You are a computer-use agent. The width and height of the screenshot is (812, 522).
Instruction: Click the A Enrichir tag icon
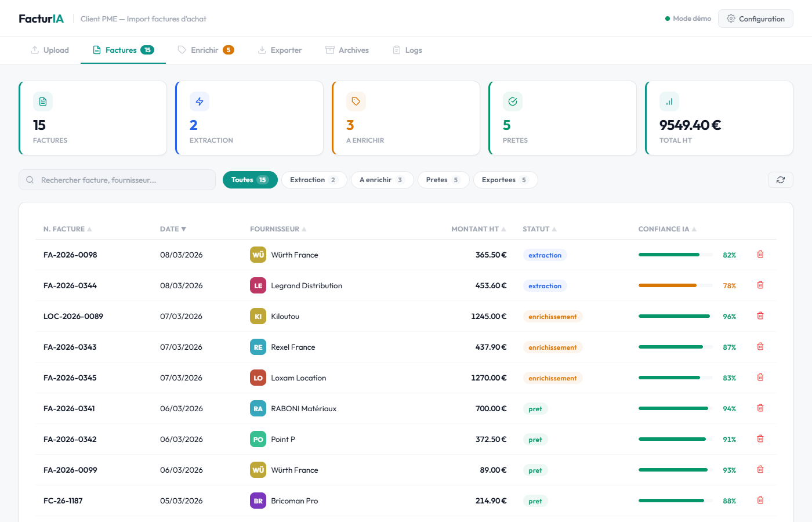pos(356,101)
